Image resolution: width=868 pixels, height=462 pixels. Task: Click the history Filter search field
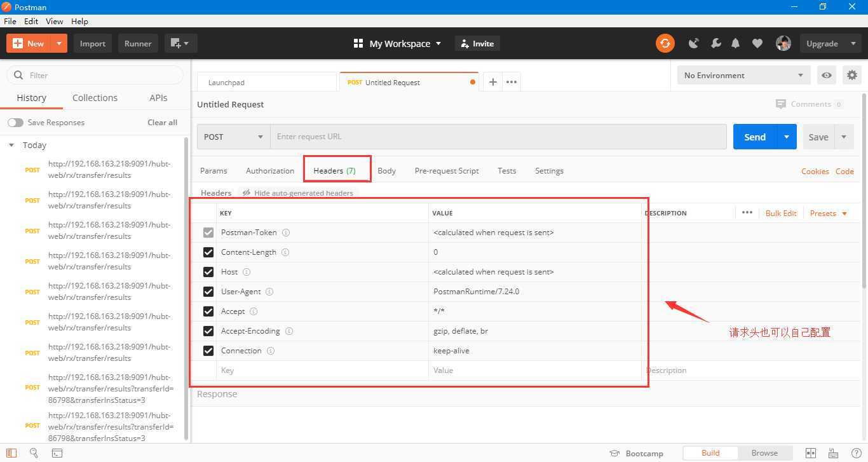pos(95,75)
